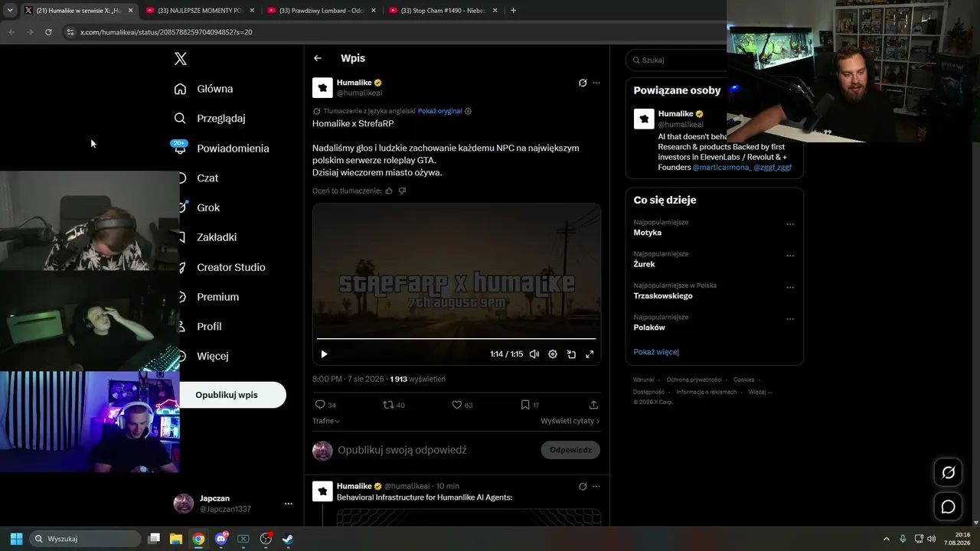Open more options for the Motyka trend
The width and height of the screenshot is (980, 551).
coord(790,224)
